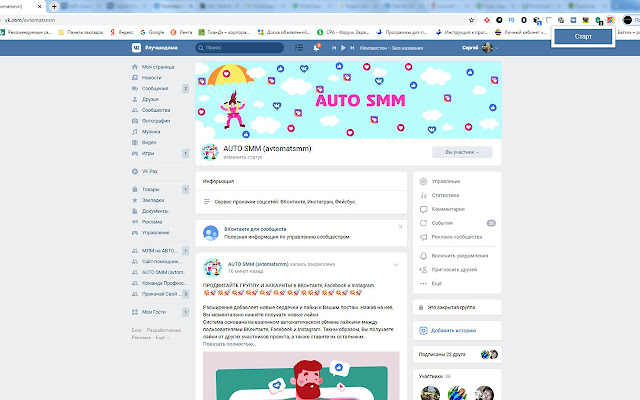Open the Подписаны 22 друга block
Viewport: 640px width, 400px height.
[x=457, y=354]
